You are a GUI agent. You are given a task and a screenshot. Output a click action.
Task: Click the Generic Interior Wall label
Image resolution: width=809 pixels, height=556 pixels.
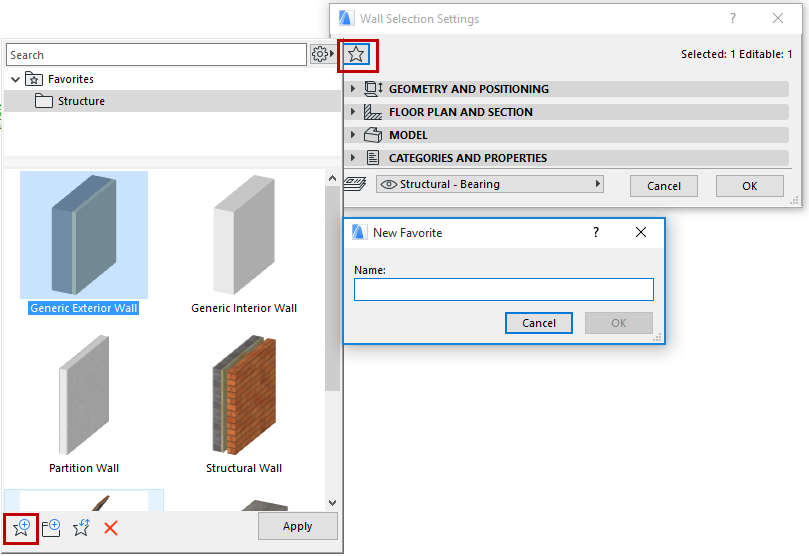pyautogui.click(x=244, y=308)
